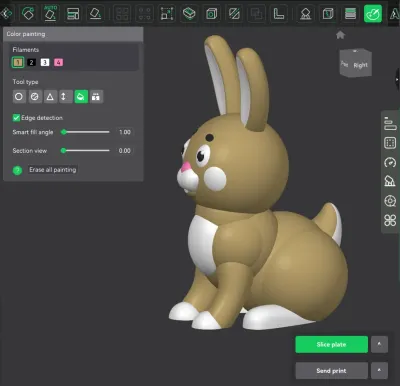Image resolution: width=400 pixels, height=386 pixels.
Task: Click the Tool type label
Action: (x=25, y=82)
